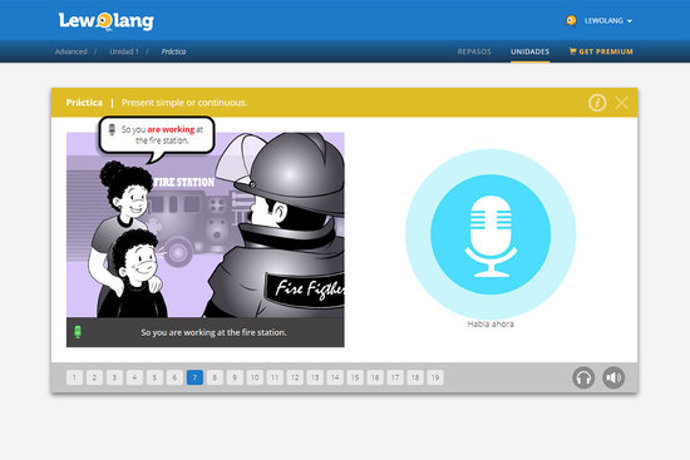
Task: Click the 'are working' speech bubble
Action: (157, 135)
